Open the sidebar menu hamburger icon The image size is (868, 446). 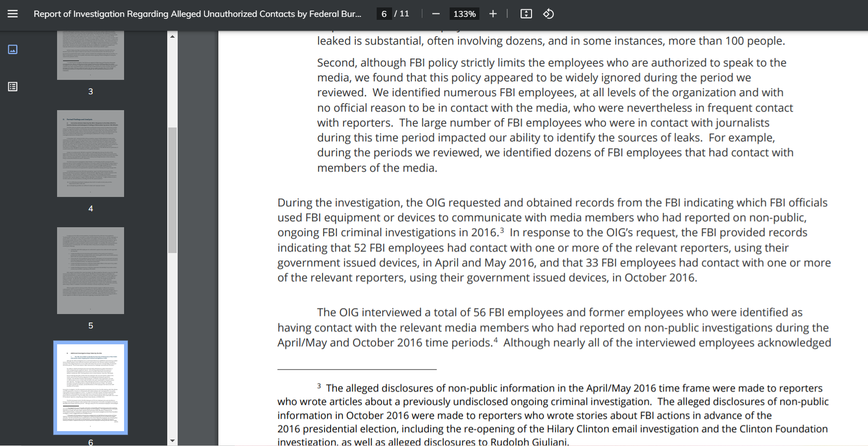(x=13, y=14)
